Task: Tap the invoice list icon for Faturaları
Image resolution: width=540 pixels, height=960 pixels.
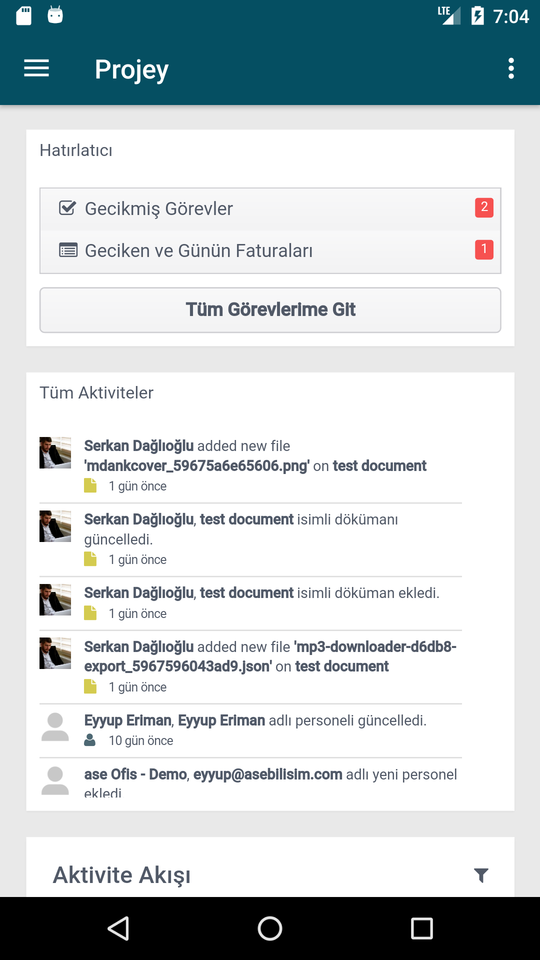Action: 68,250
